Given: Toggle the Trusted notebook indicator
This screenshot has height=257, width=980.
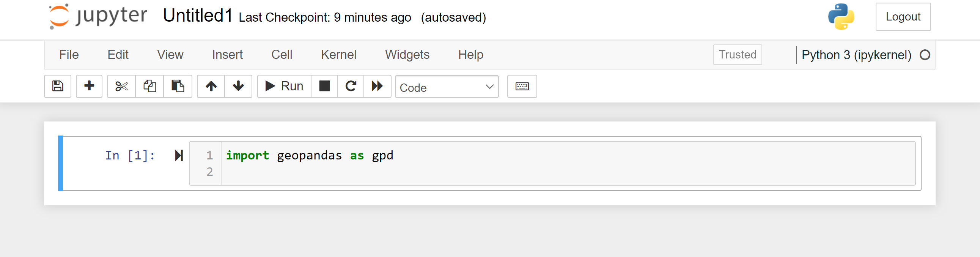Looking at the screenshot, I should [737, 55].
